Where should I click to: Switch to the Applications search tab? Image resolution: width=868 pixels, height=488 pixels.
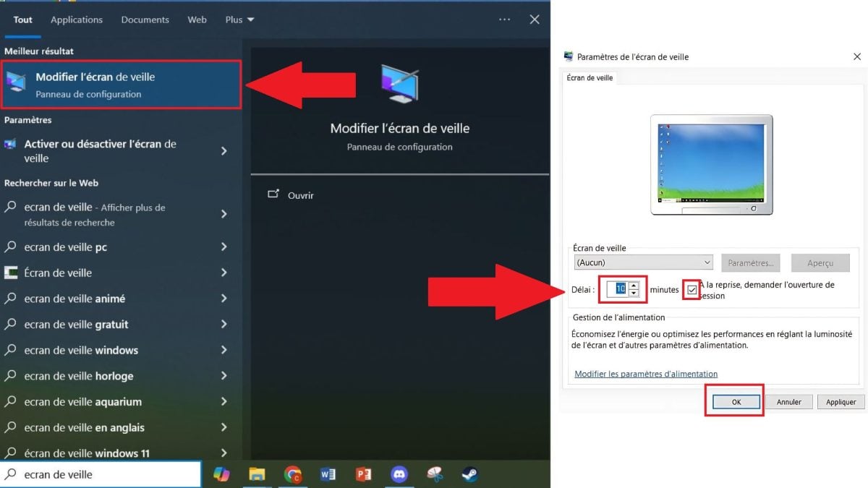point(77,20)
